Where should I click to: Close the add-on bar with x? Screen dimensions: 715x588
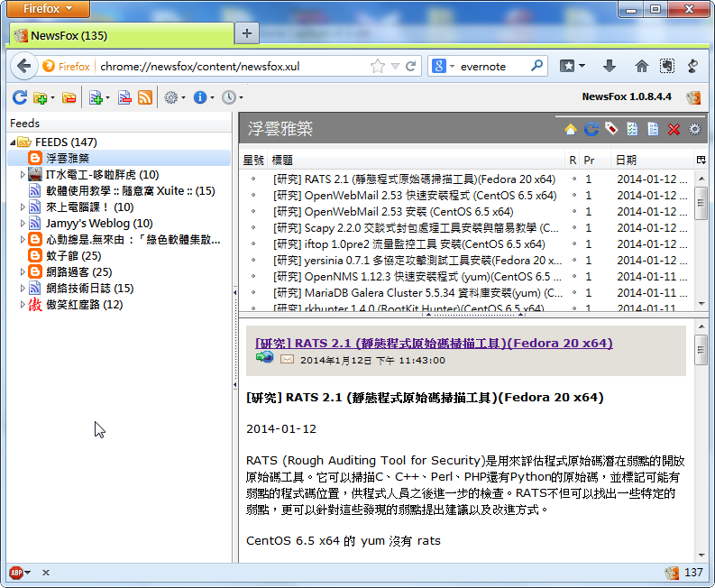click(x=46, y=573)
